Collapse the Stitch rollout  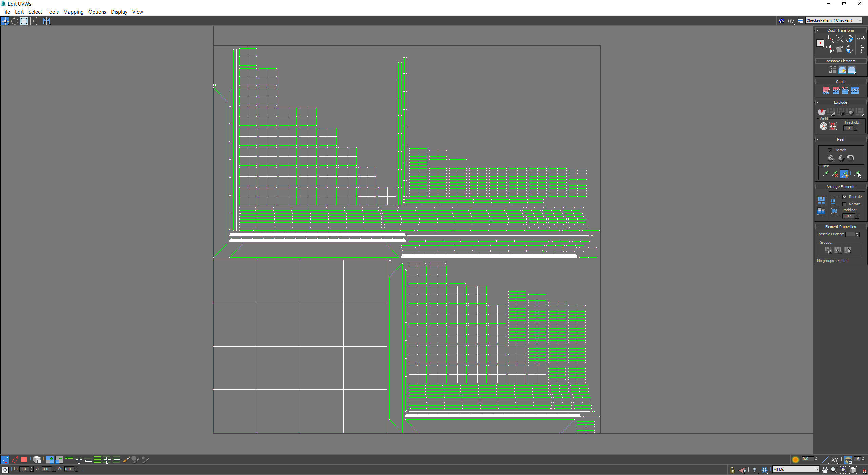[817, 82]
